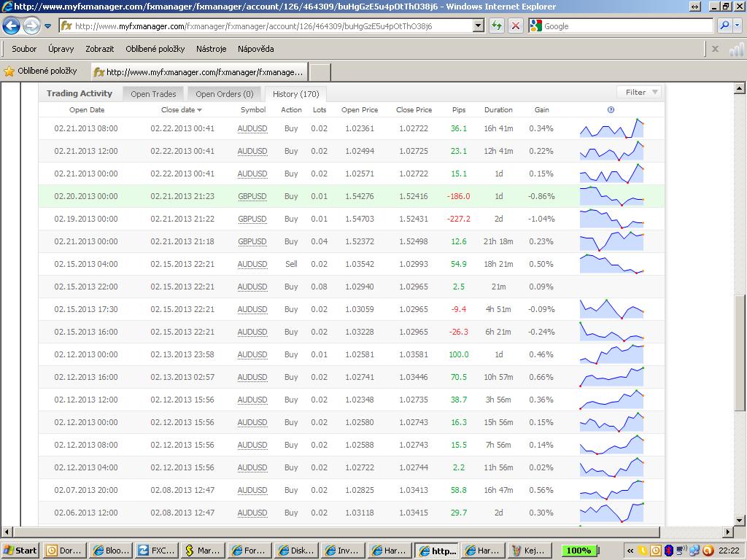Viewport: 747px width, 560px height.
Task: Switch to the Open Orders (0) tab
Action: click(x=224, y=94)
